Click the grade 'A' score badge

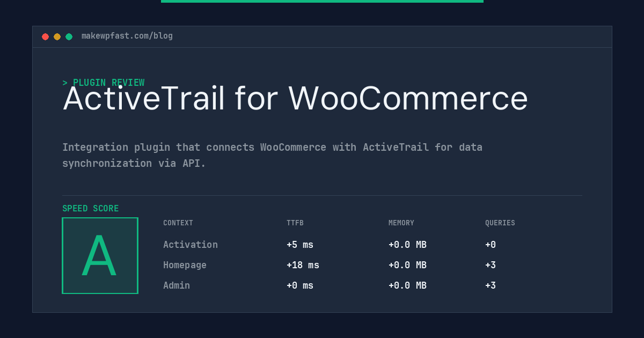coord(100,255)
